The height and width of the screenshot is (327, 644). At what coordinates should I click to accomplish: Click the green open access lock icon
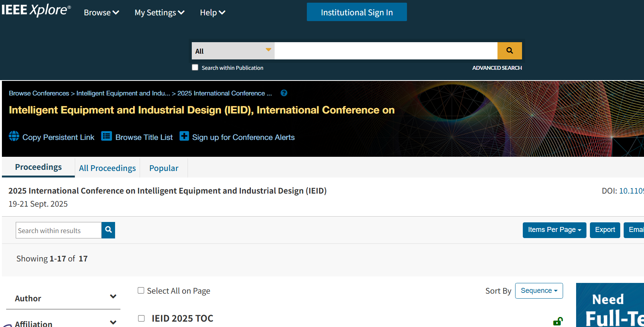(x=558, y=321)
